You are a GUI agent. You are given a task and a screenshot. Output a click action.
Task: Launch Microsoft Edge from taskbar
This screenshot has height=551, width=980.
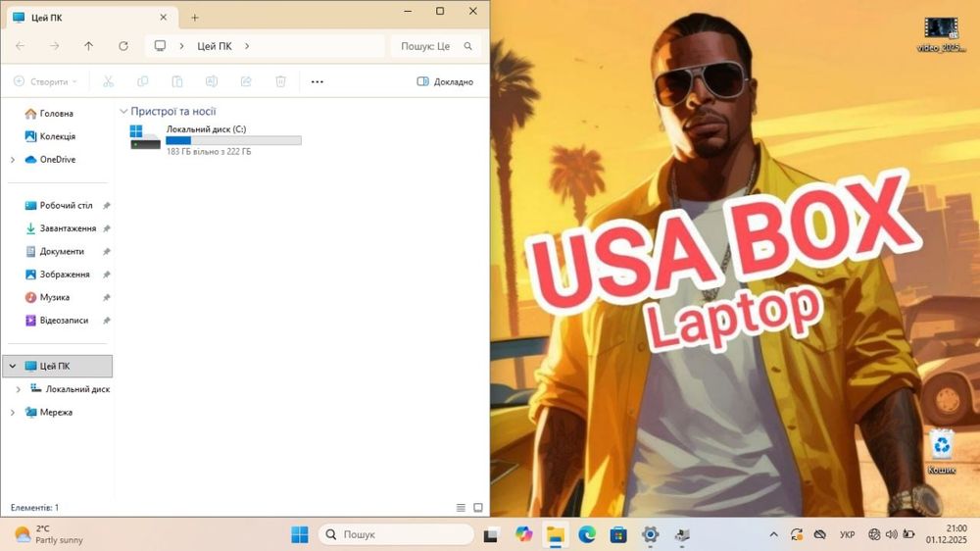587,534
